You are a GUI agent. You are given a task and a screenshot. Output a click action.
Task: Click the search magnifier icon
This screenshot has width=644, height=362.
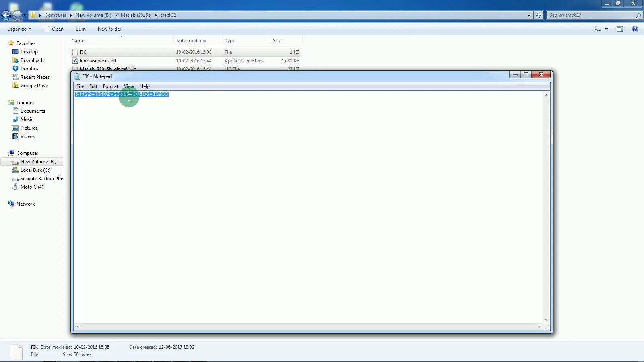[638, 15]
